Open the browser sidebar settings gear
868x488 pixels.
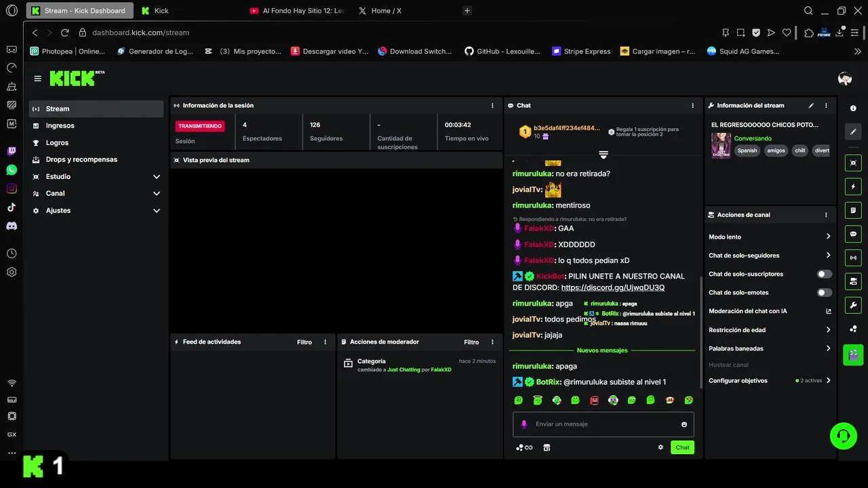(x=12, y=272)
